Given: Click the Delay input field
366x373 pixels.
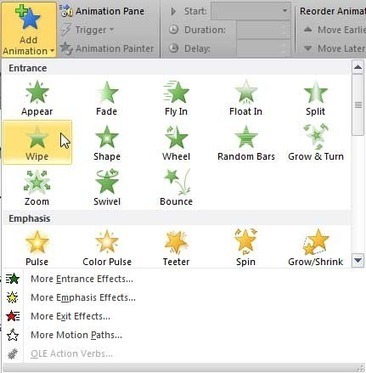Looking at the screenshot, I should 263,49.
